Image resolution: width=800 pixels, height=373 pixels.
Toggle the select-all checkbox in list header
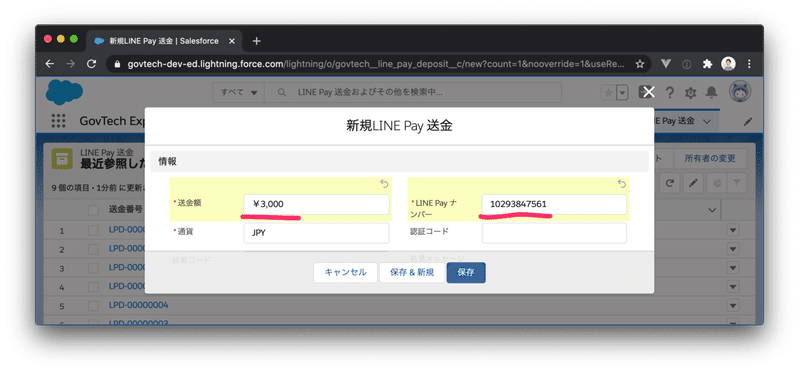[93, 210]
